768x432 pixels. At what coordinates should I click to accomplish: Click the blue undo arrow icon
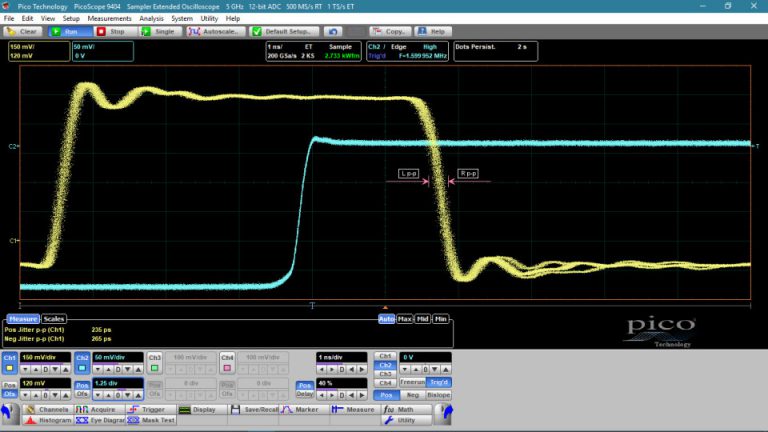[x=333, y=31]
